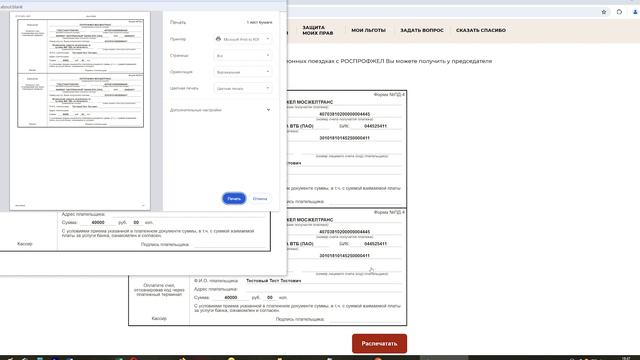Click account number 40703810200000004445 in the upper receipt

pyautogui.click(x=344, y=114)
